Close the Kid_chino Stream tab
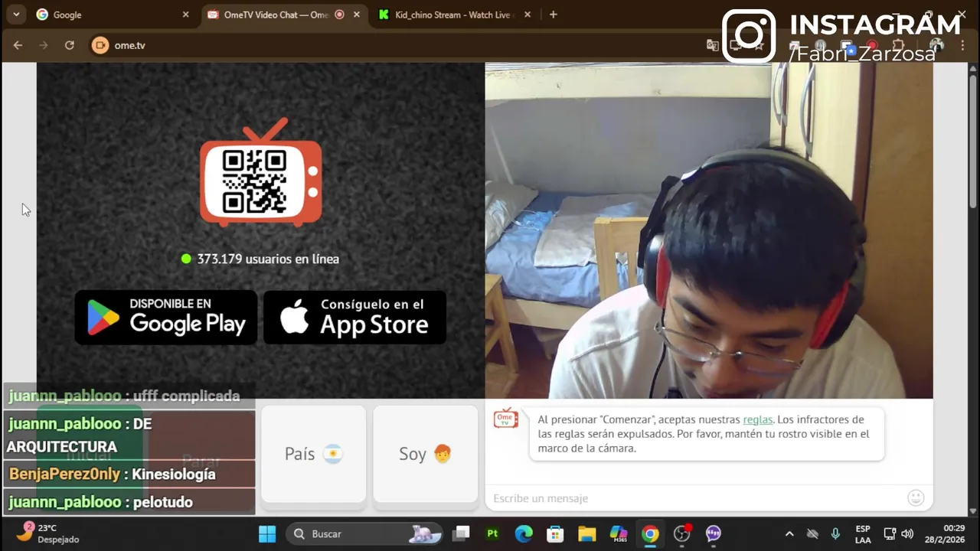The height and width of the screenshot is (551, 980). (528, 15)
